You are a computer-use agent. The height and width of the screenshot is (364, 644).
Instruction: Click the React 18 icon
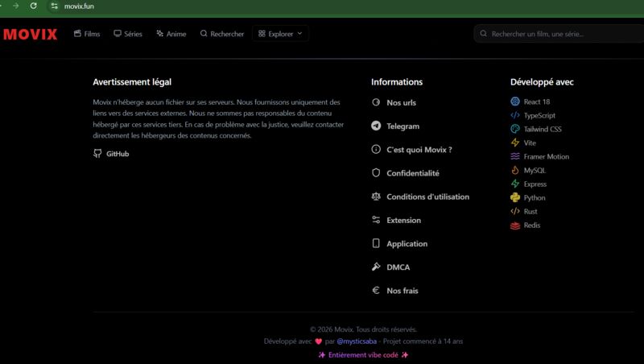click(x=515, y=101)
